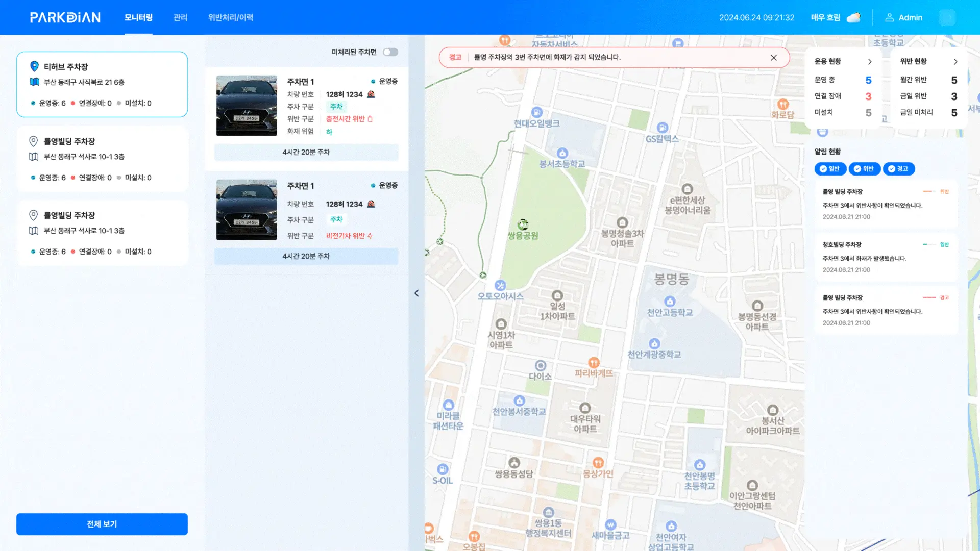Click the Admin user profile icon

tap(889, 17)
